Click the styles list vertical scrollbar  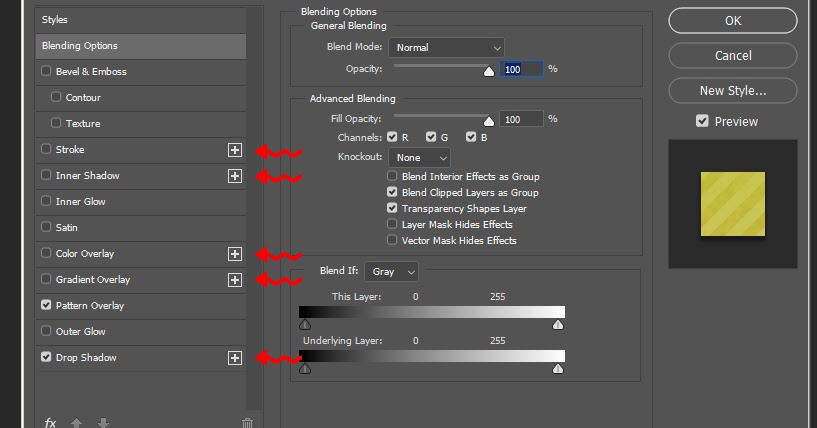[254, 209]
